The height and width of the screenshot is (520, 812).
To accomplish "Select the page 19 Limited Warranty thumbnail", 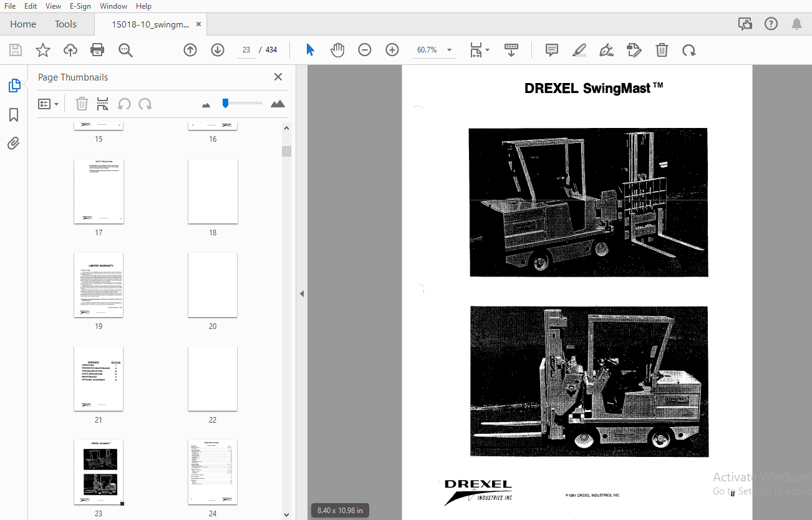I will tap(99, 285).
